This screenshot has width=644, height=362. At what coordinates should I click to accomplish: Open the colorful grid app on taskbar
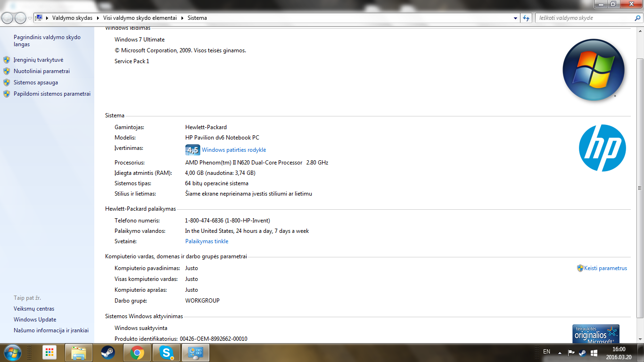click(50, 353)
